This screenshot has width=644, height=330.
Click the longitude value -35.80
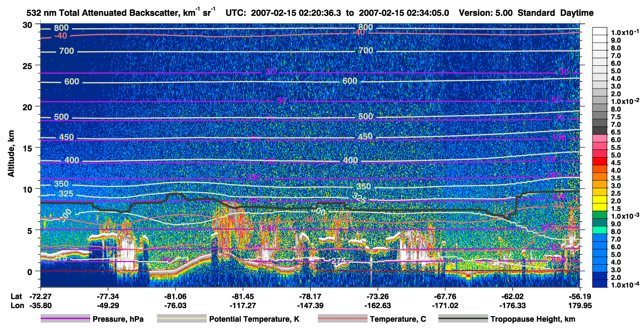(40, 305)
